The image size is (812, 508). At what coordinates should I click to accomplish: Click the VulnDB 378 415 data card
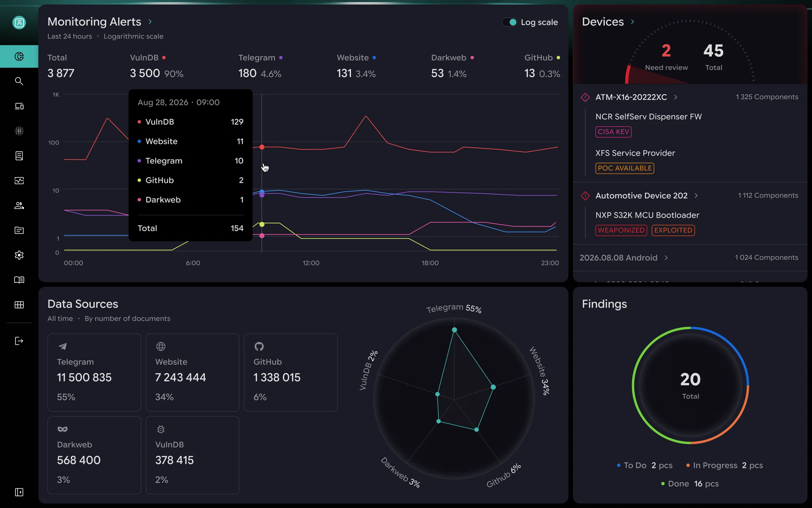(x=192, y=455)
